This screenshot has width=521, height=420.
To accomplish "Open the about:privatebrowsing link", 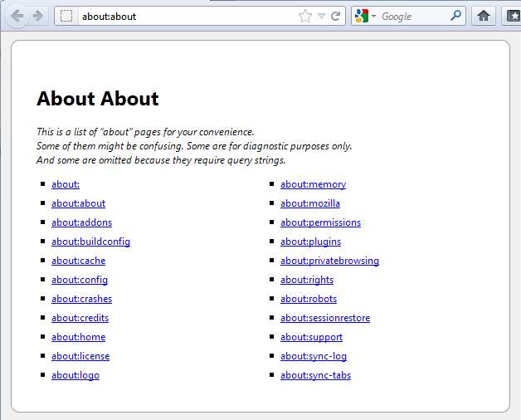I will pos(329,261).
